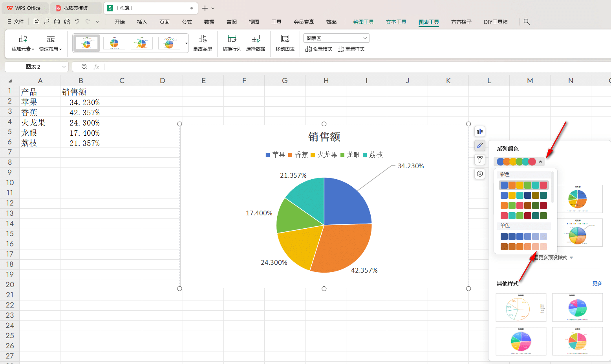This screenshot has width=611, height=364.
Task: Open the 开始 ribbon tab
Action: tap(119, 22)
